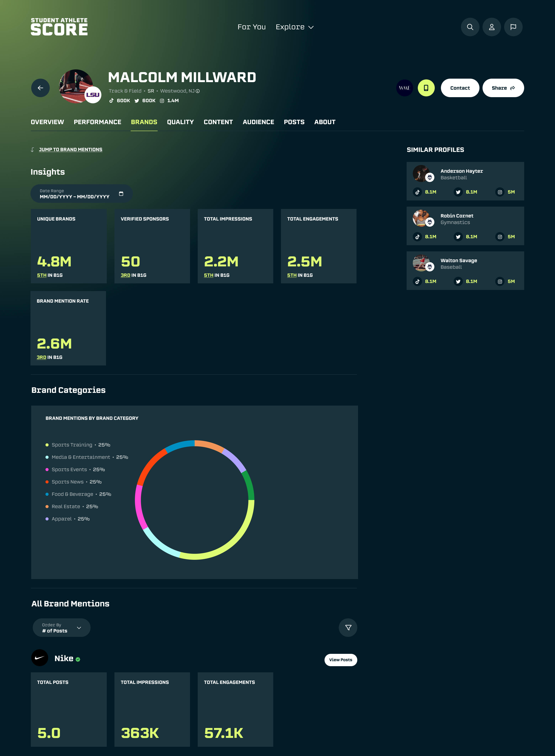The height and width of the screenshot is (756, 555).
Task: Click the Date Range input field
Action: tap(82, 194)
